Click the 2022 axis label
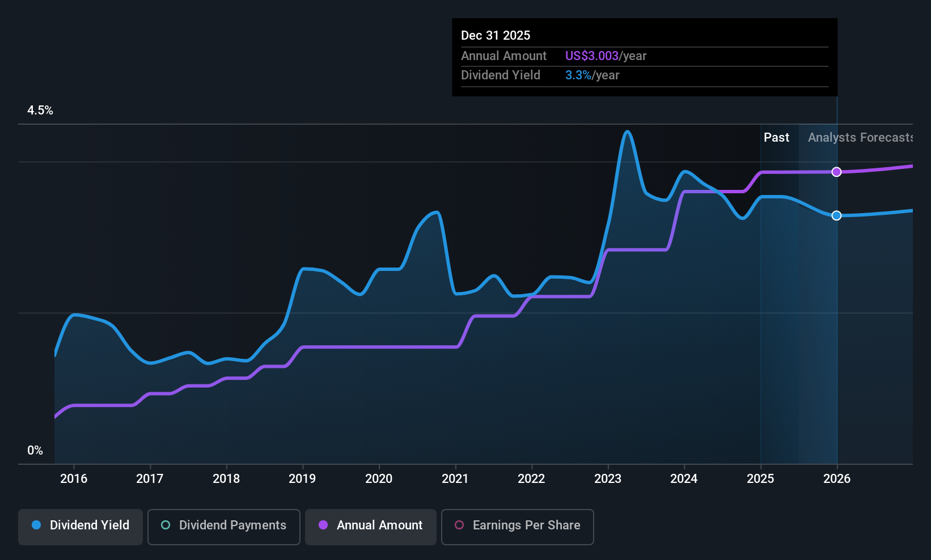The width and height of the screenshot is (931, 560). [531, 478]
